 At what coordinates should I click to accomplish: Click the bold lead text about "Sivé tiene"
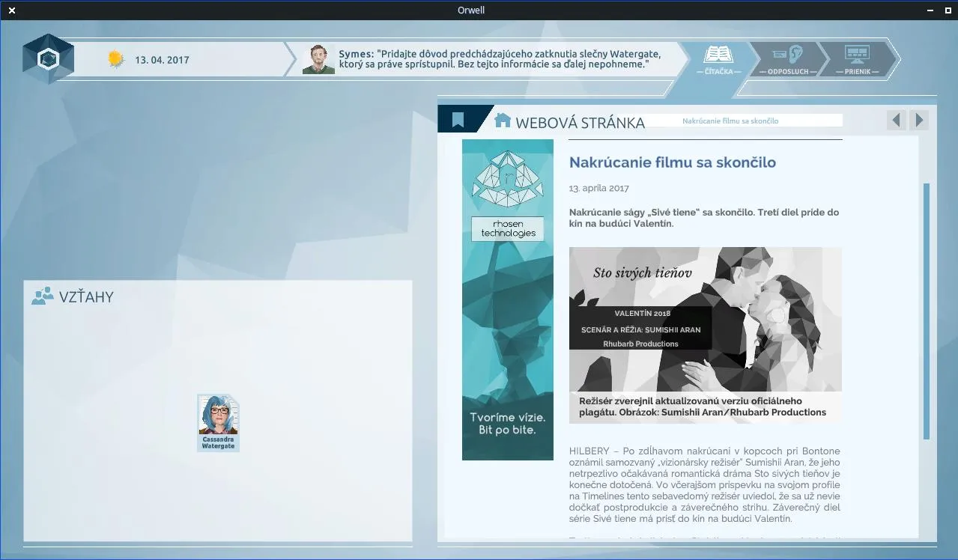coord(704,218)
